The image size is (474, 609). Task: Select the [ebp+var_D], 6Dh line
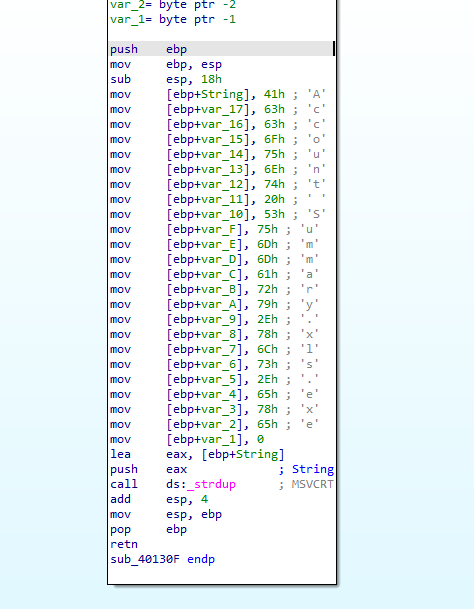(x=214, y=259)
